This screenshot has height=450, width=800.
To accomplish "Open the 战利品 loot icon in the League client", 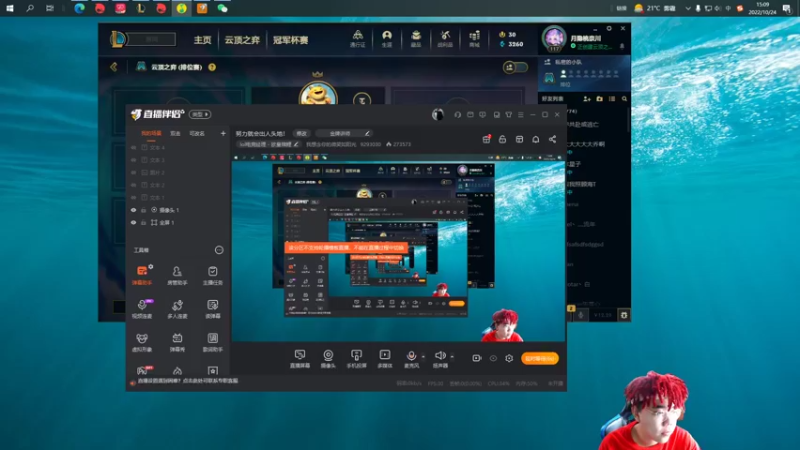I will click(445, 38).
